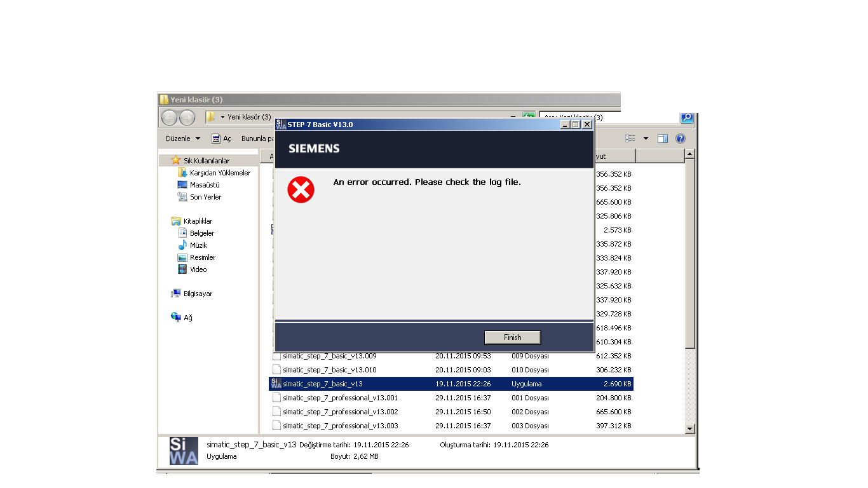Click the Kitaplıklar folder icon

[x=176, y=221]
